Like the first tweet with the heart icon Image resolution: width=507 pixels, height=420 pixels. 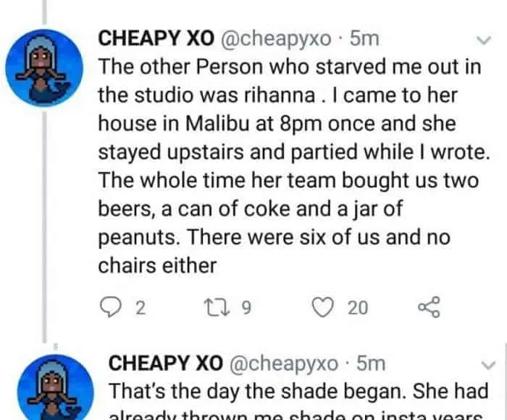[322, 308]
